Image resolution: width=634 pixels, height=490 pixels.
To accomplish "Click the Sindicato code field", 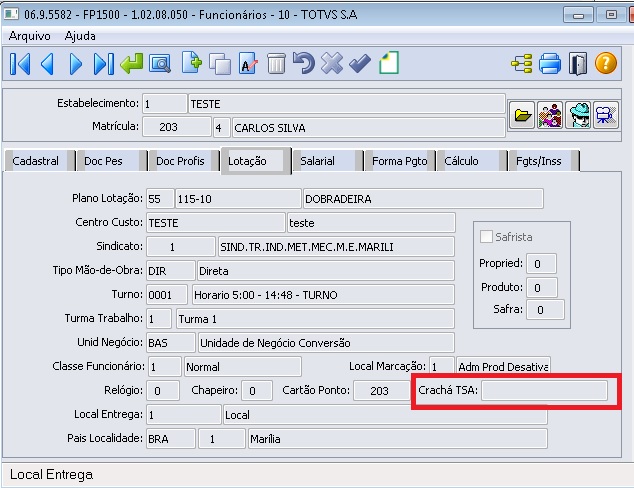I will 180,246.
